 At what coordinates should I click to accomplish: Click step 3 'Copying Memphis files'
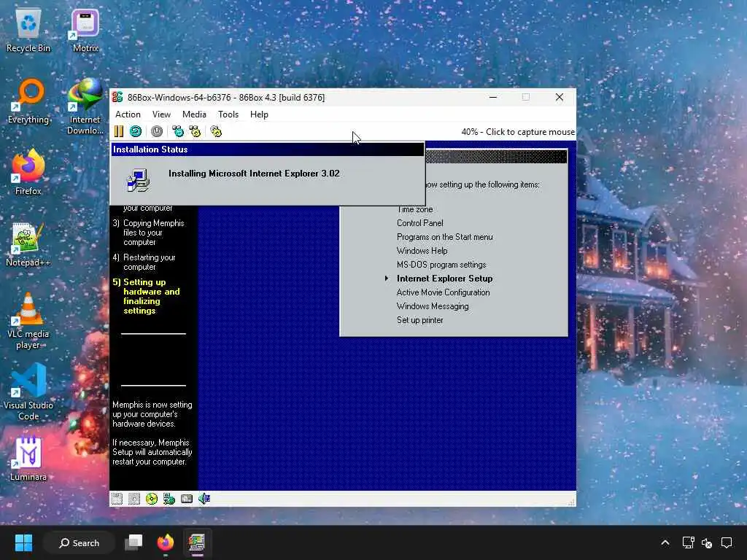pyautogui.click(x=149, y=233)
